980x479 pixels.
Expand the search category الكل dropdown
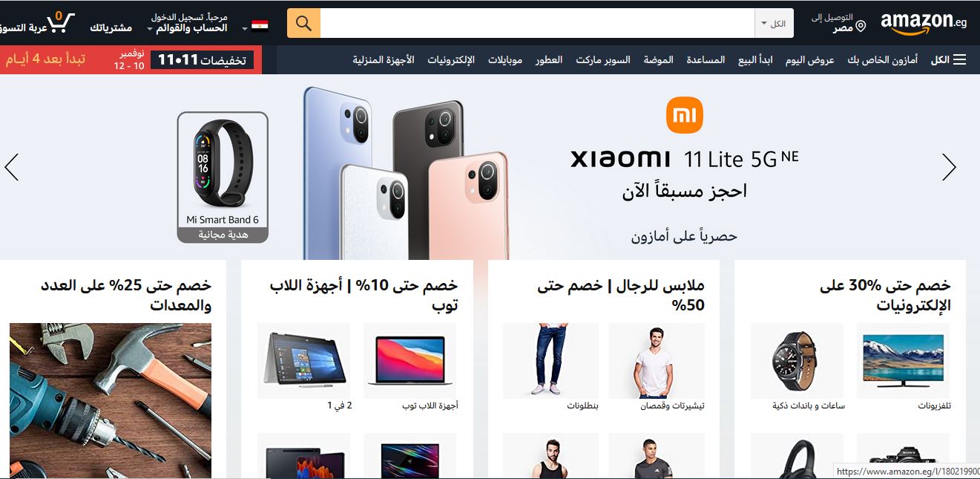774,24
